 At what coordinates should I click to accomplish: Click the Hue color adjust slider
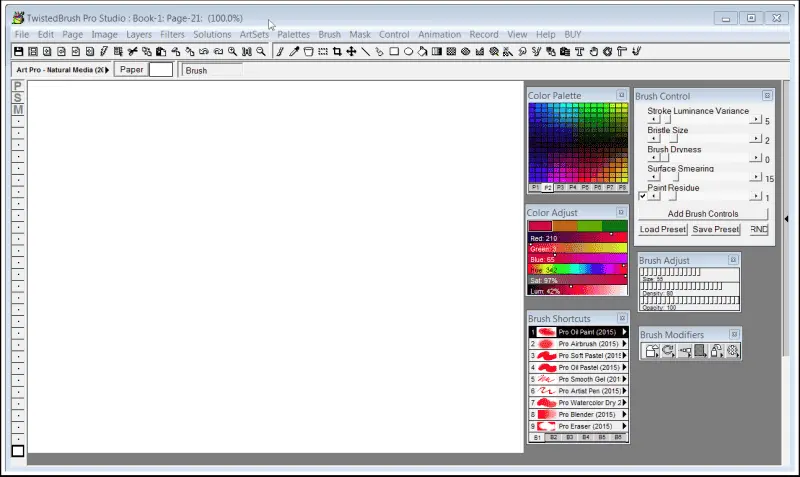578,270
